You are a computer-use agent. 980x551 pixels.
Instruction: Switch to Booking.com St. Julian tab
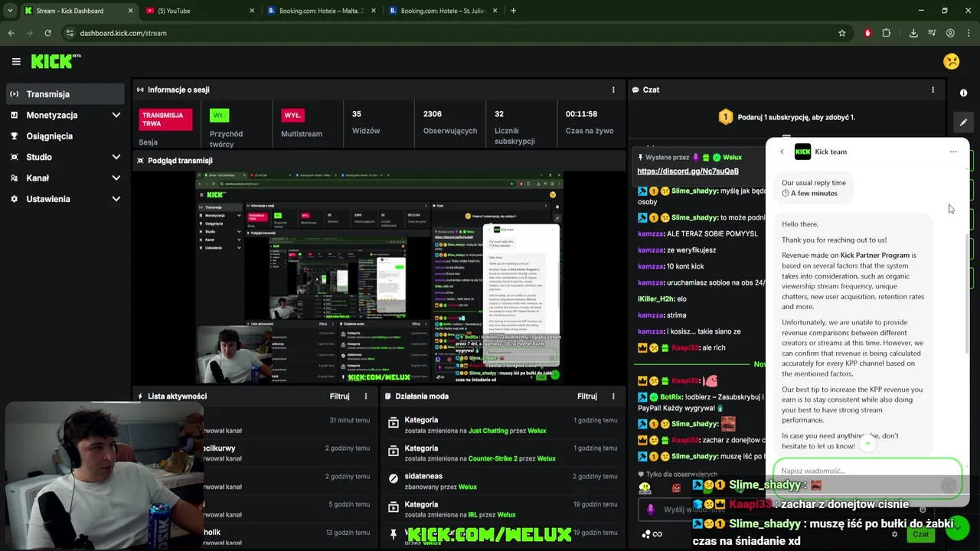click(x=443, y=11)
